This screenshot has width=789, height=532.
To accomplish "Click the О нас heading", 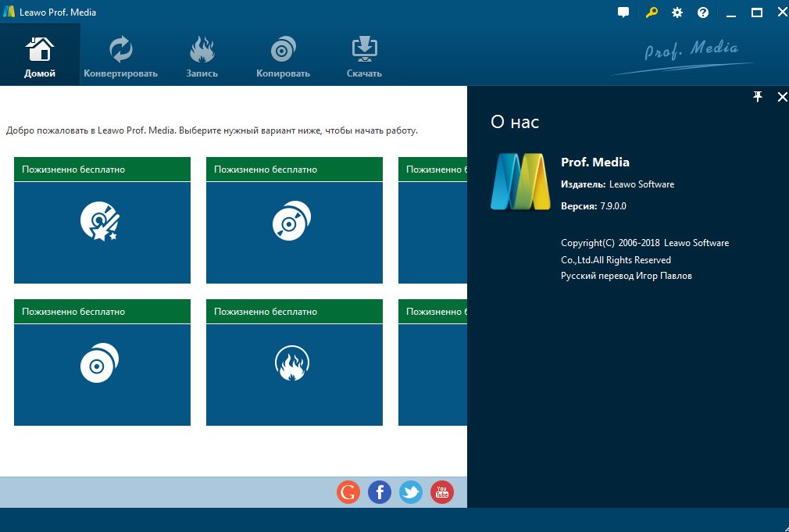I will tap(515, 123).
